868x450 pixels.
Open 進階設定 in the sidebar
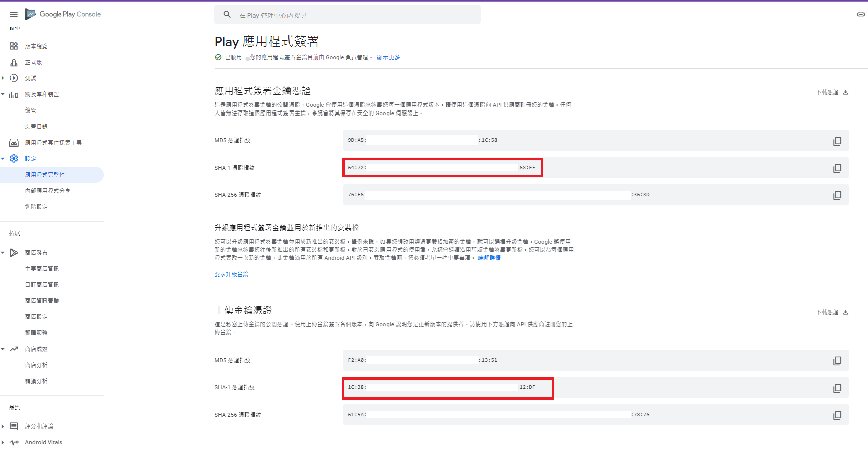click(x=36, y=207)
